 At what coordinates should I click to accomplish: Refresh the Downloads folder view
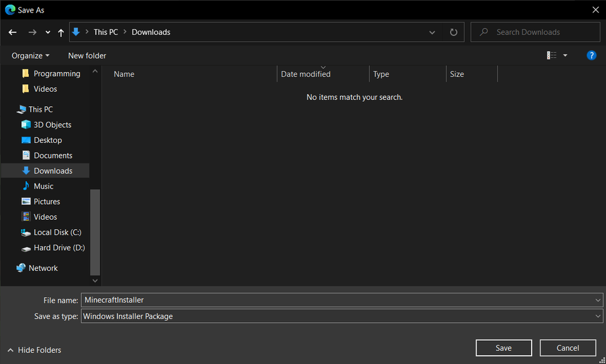tap(453, 32)
